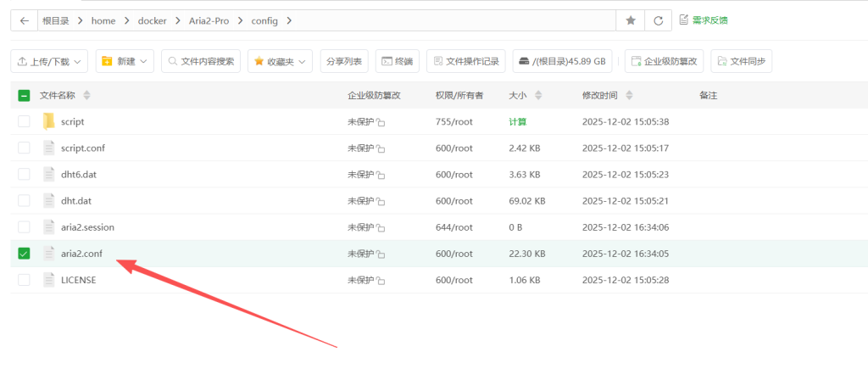Expand the chevron after the config breadcrumb
This screenshot has width=868, height=380.
tap(288, 20)
